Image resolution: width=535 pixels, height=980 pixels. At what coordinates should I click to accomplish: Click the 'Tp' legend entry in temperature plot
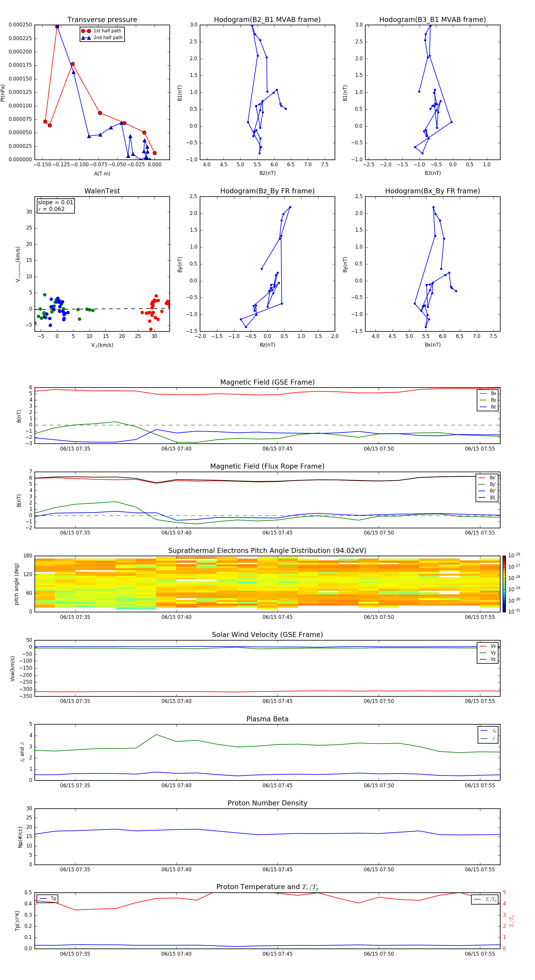point(48,899)
